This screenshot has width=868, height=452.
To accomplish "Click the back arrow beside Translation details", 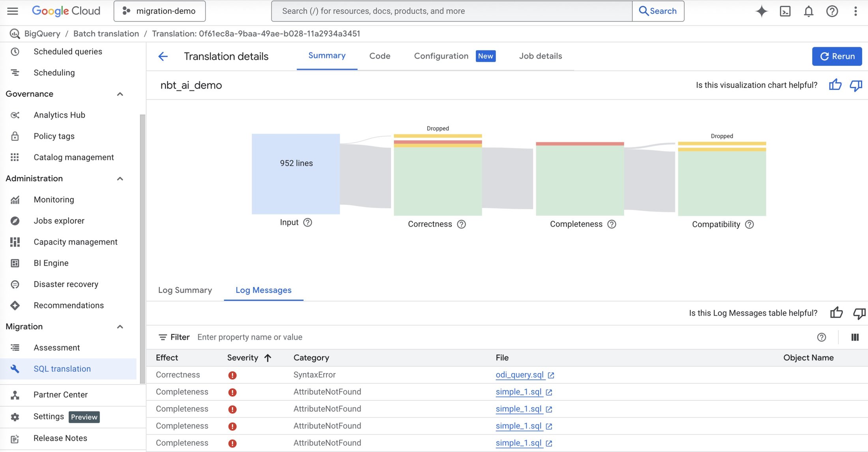I will pos(163,56).
